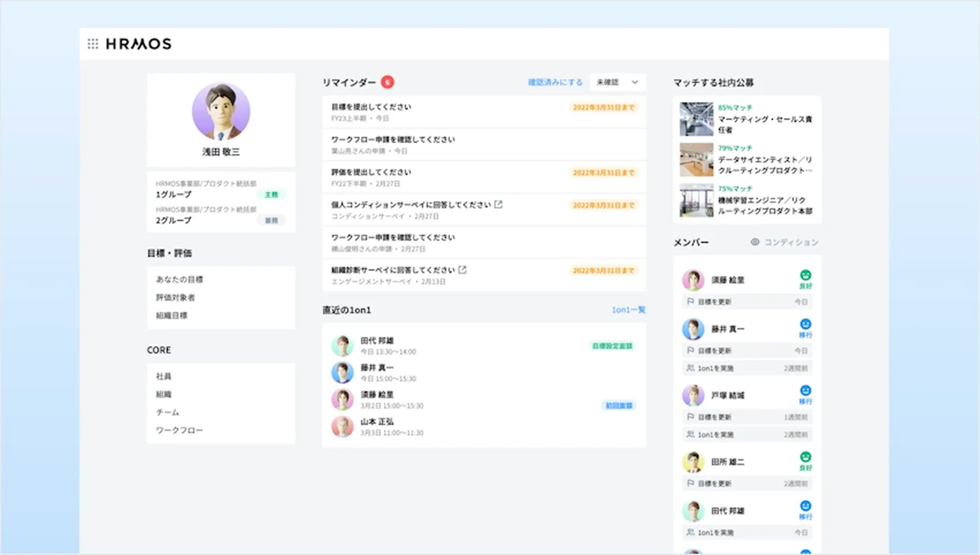
Task: Click 須藤 絵里's green condition face icon
Action: tap(805, 275)
